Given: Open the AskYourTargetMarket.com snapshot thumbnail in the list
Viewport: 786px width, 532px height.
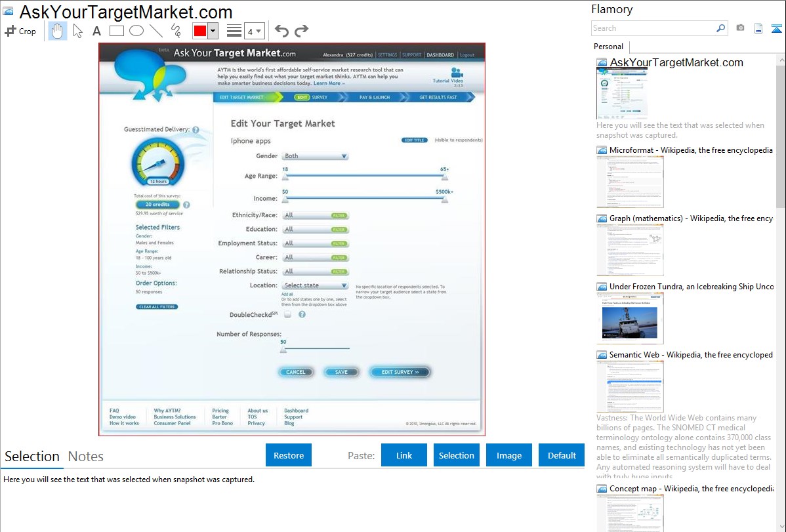Looking at the screenshot, I should (x=622, y=94).
